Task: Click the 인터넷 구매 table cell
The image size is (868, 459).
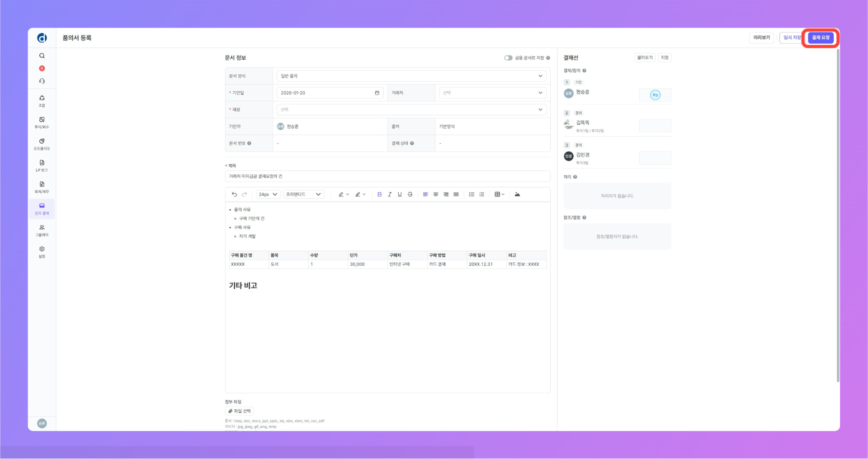Action: tap(407, 265)
